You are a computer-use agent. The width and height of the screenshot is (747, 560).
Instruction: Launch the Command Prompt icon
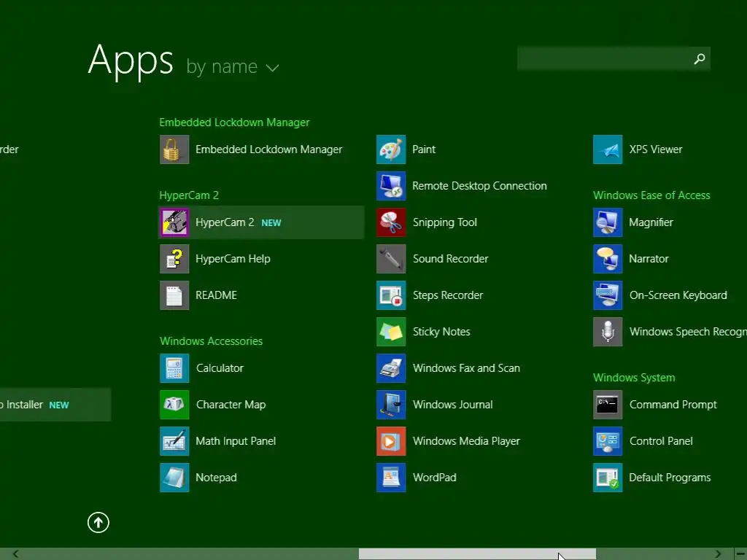point(608,405)
